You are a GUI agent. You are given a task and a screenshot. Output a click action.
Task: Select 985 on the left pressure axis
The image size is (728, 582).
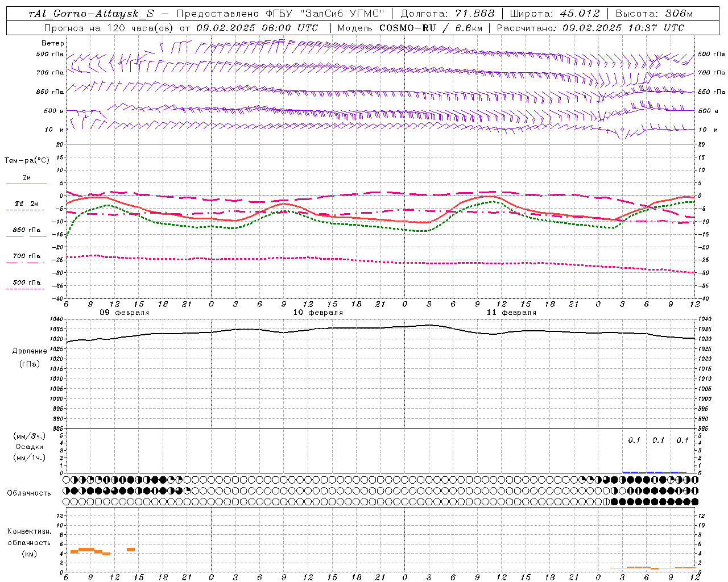click(x=59, y=429)
